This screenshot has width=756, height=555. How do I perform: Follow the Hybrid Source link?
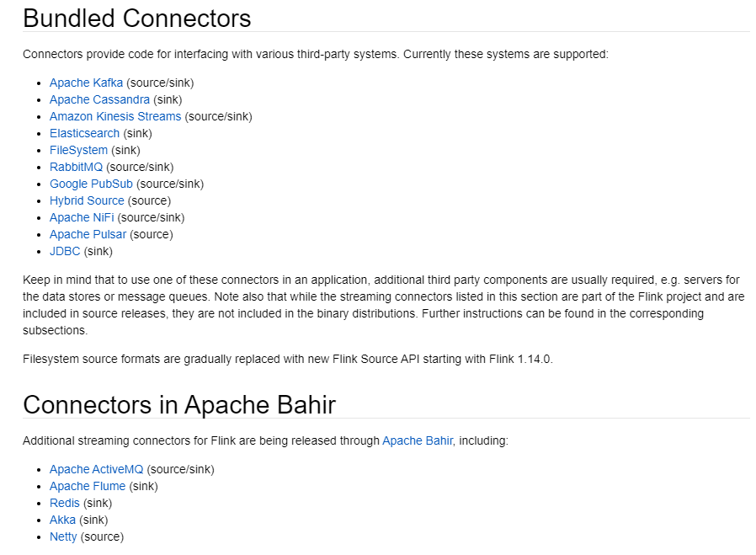(87, 201)
